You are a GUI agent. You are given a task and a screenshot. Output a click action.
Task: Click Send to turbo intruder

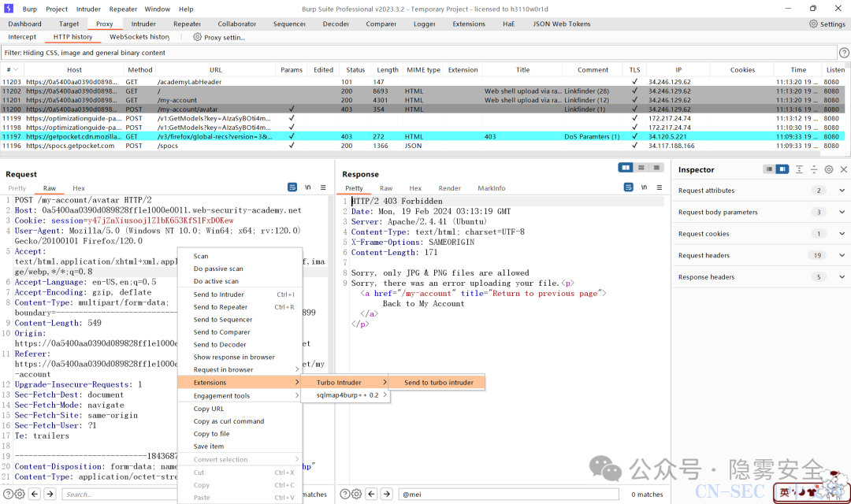(437, 383)
